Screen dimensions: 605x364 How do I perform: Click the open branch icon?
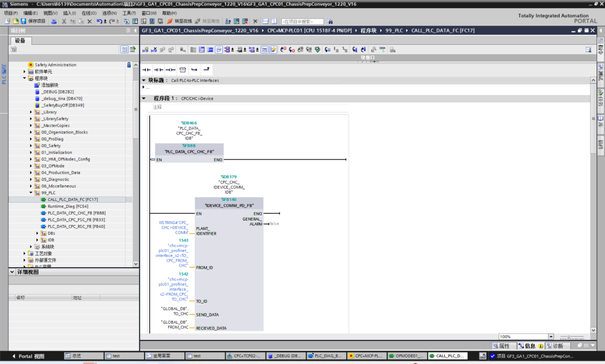[x=194, y=70]
